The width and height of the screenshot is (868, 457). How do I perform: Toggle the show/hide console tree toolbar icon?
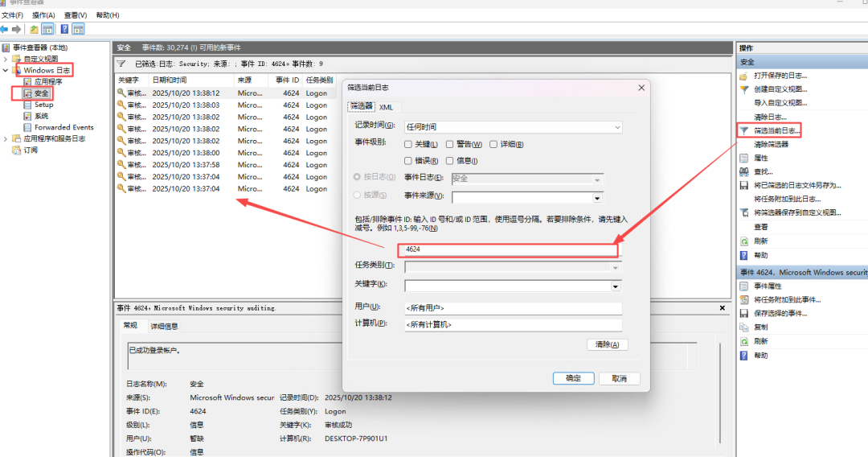(x=47, y=29)
